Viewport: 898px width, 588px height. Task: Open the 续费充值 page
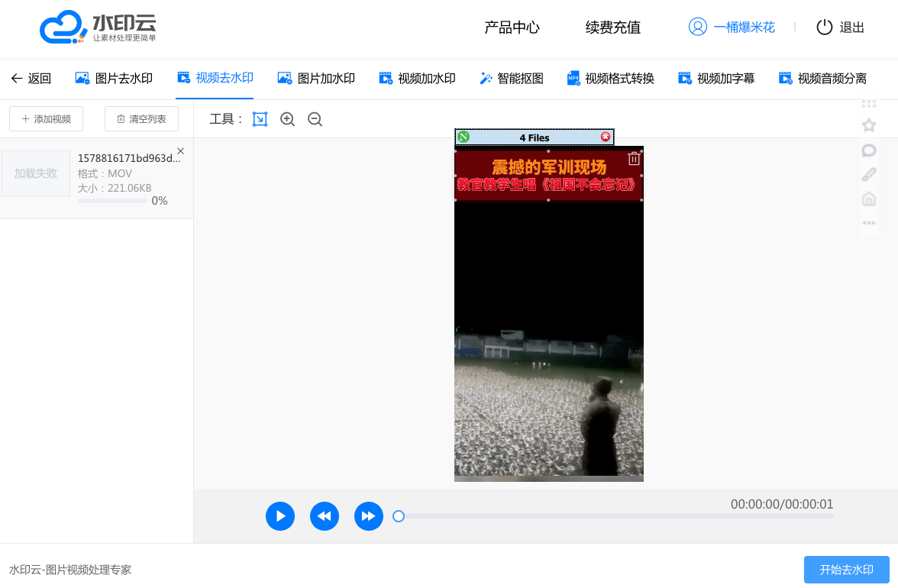[612, 27]
